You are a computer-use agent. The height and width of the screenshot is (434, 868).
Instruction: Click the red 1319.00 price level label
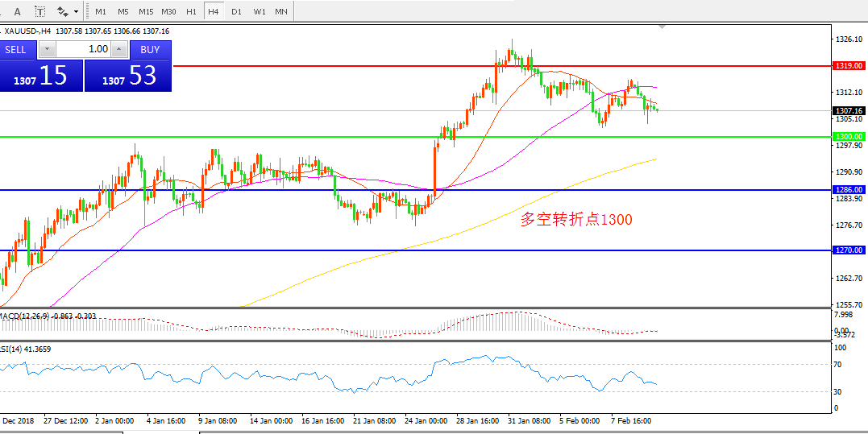(849, 65)
